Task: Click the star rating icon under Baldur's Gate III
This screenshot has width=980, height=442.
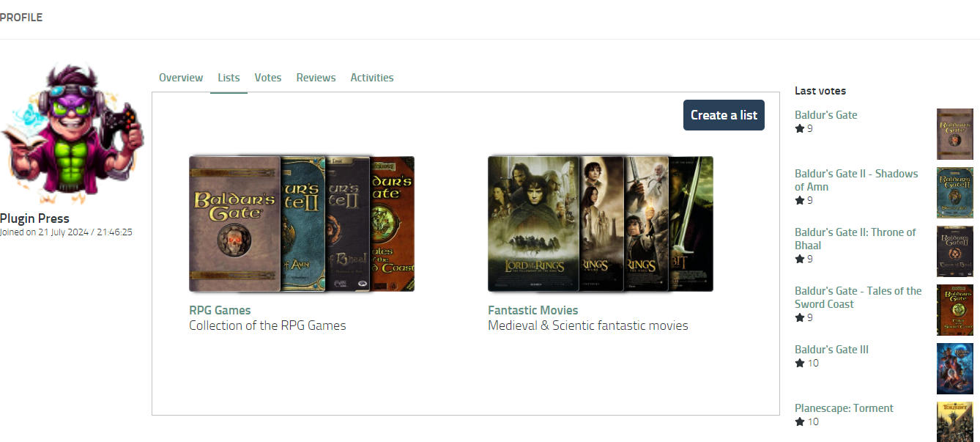Action: [x=800, y=363]
